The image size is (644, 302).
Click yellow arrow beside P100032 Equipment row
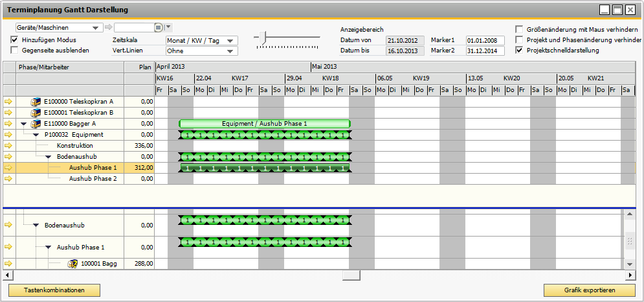click(x=9, y=135)
